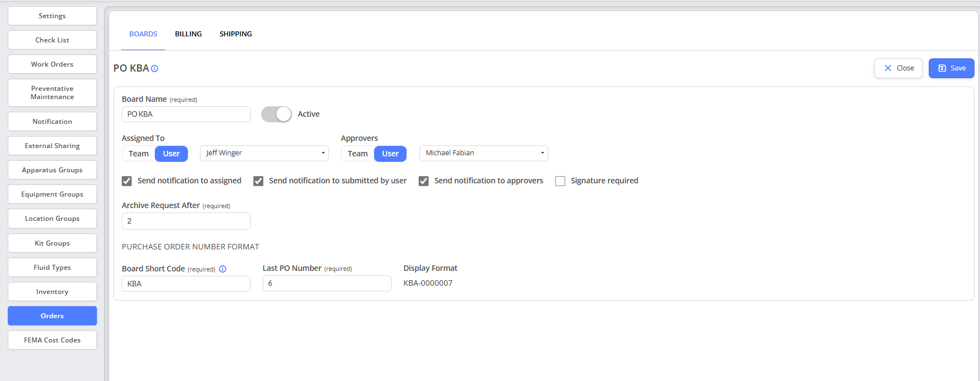Open the Boards tab
Viewport: 980px width, 381px height.
click(x=143, y=34)
